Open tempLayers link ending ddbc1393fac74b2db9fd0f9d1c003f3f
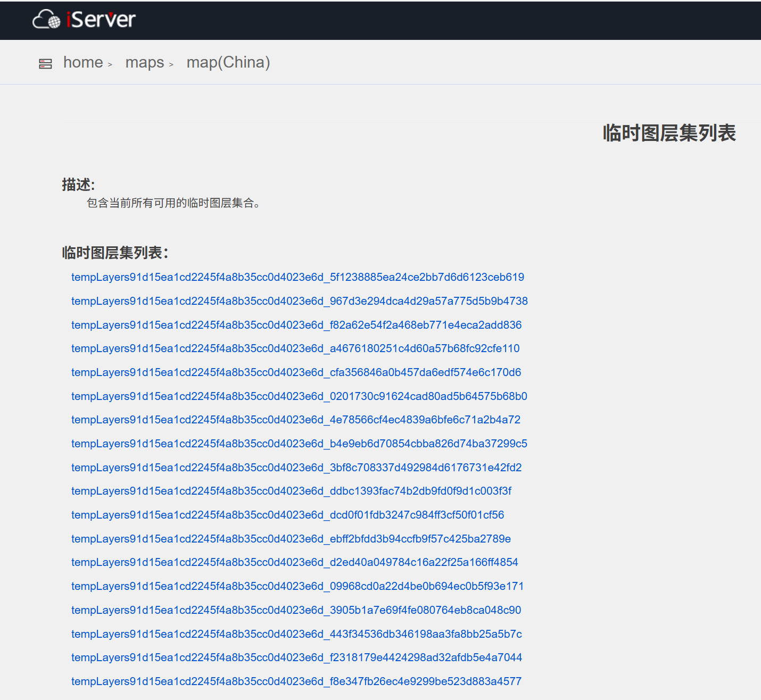761x700 pixels. (291, 491)
